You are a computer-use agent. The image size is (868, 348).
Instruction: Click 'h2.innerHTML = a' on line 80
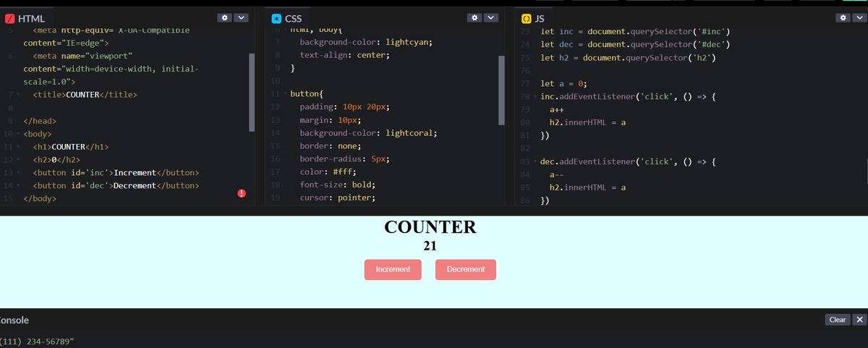(x=588, y=123)
